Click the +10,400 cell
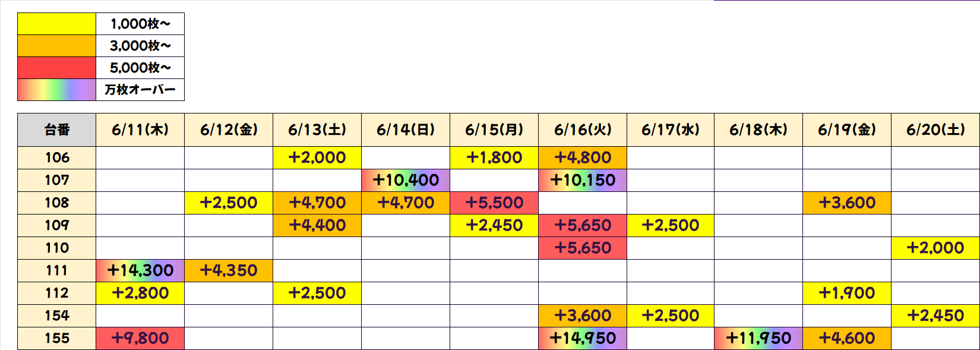 [x=406, y=180]
